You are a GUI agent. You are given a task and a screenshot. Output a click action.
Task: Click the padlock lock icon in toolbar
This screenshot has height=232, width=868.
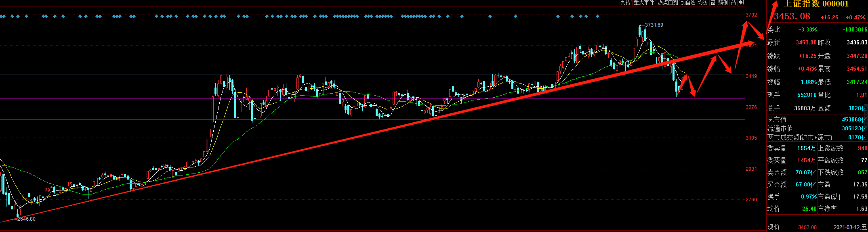733,2
